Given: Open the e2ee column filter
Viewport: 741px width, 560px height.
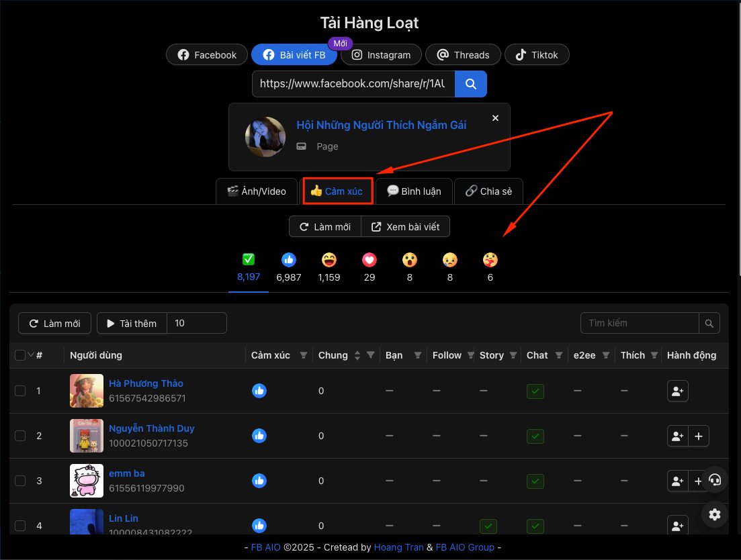Looking at the screenshot, I should (606, 355).
